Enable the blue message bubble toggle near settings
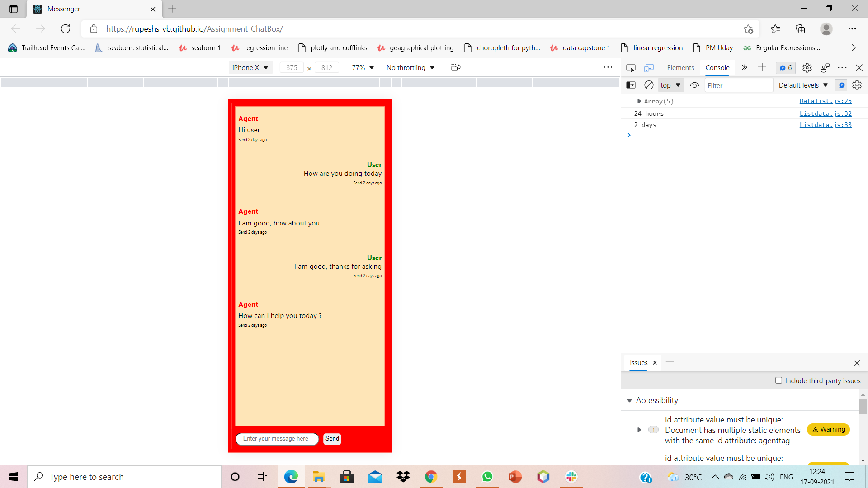The width and height of the screenshot is (868, 488). [841, 85]
